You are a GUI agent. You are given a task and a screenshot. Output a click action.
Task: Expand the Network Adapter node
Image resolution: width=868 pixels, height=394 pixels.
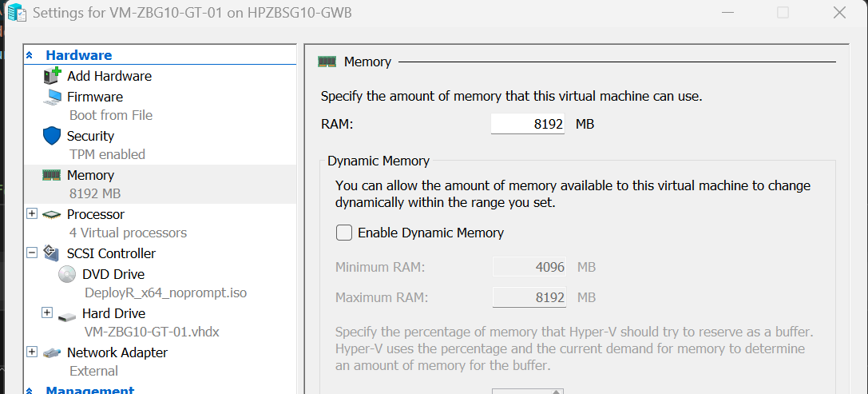(x=32, y=352)
